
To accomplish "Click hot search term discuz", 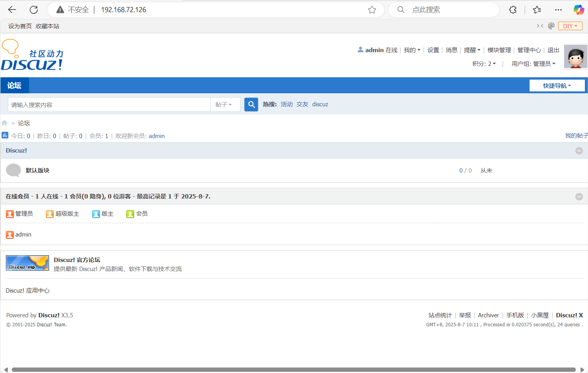I will click(x=320, y=104).
